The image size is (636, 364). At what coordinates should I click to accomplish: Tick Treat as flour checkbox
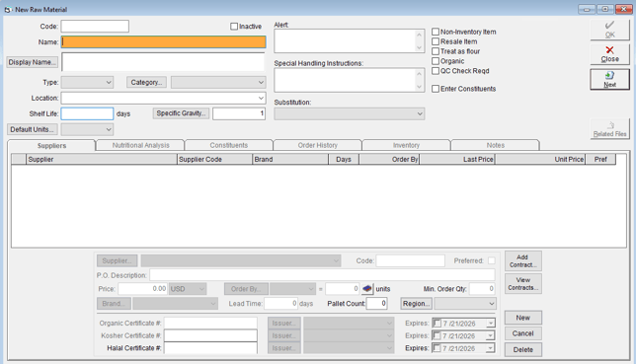(436, 51)
